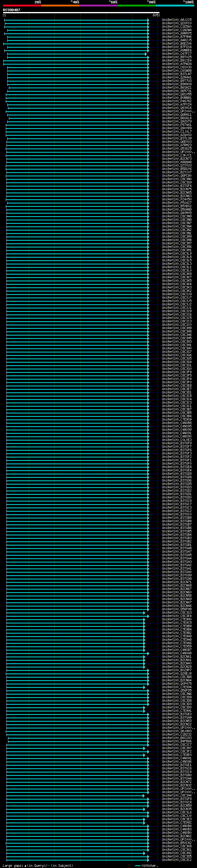The height and width of the screenshot is (868, 197).
Task: Click the purple ~60% identity legend bar
Action: tap(99, 6)
